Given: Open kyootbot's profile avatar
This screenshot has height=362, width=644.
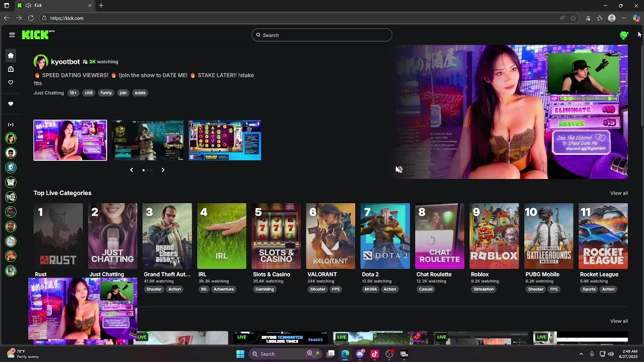Looking at the screenshot, I should [41, 62].
